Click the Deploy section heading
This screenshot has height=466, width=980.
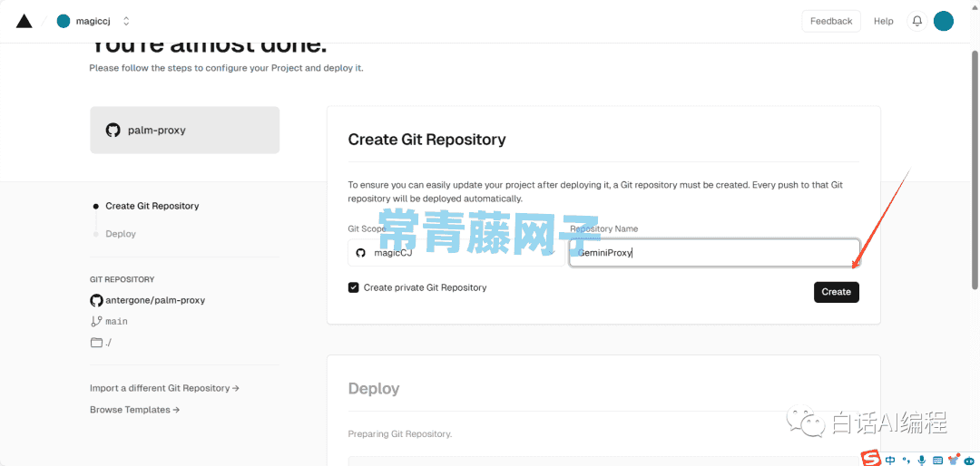coord(374,389)
